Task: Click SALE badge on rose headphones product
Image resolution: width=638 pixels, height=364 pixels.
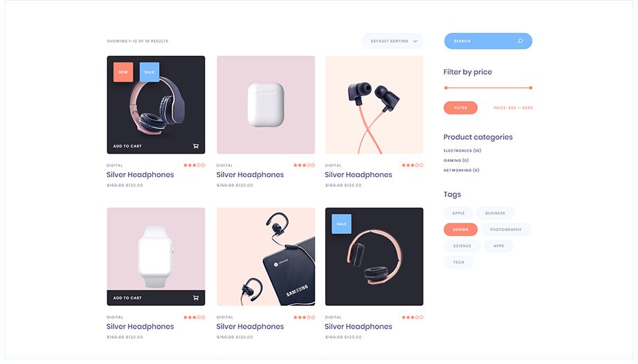Action: pos(341,224)
